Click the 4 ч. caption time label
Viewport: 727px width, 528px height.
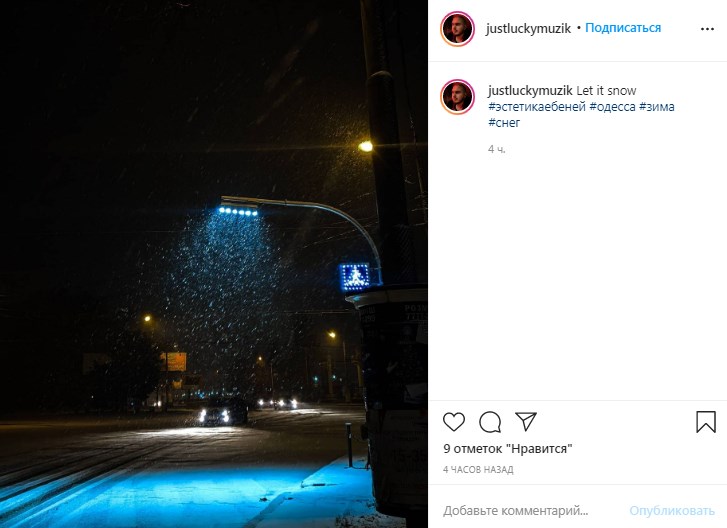(497, 149)
